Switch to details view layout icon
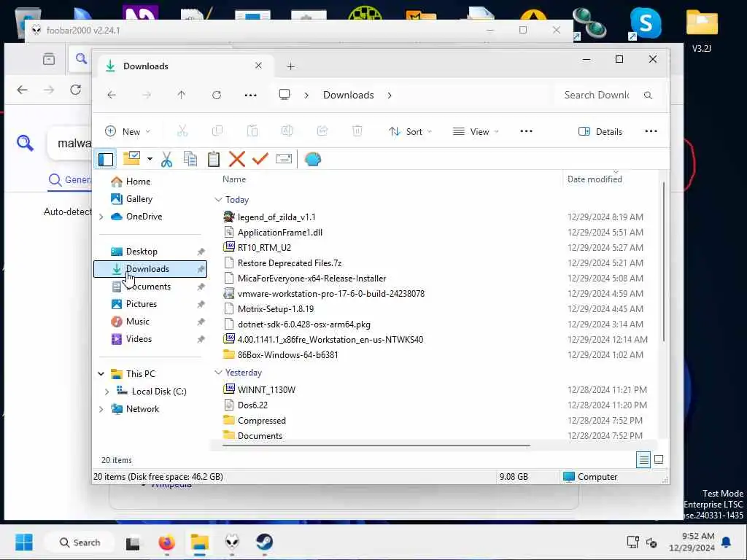 tap(643, 459)
